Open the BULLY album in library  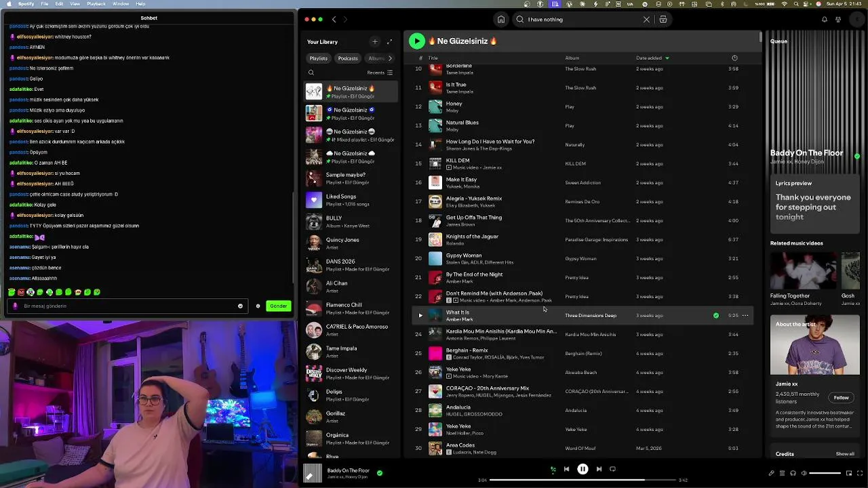pyautogui.click(x=351, y=221)
